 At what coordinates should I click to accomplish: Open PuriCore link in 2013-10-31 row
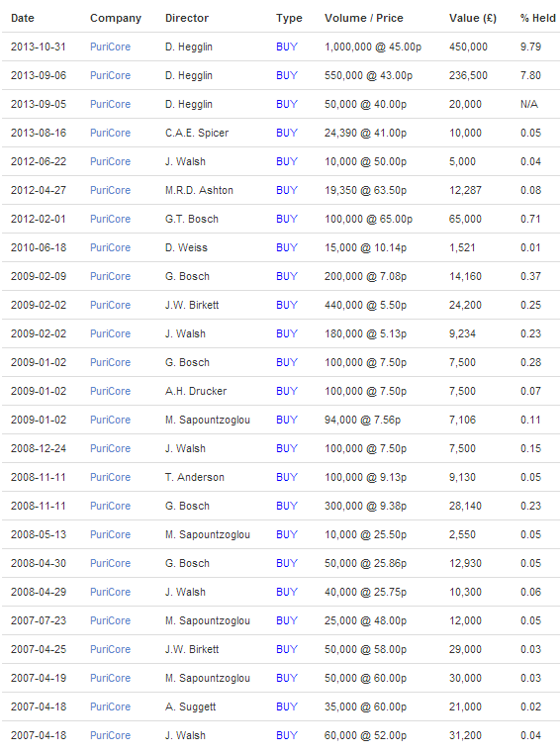110,47
